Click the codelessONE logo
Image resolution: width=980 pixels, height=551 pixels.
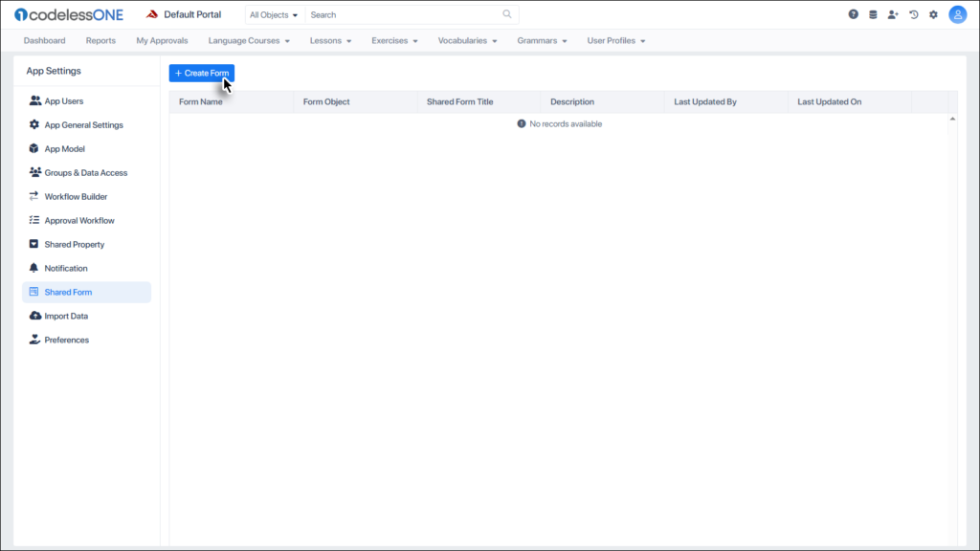coord(69,14)
